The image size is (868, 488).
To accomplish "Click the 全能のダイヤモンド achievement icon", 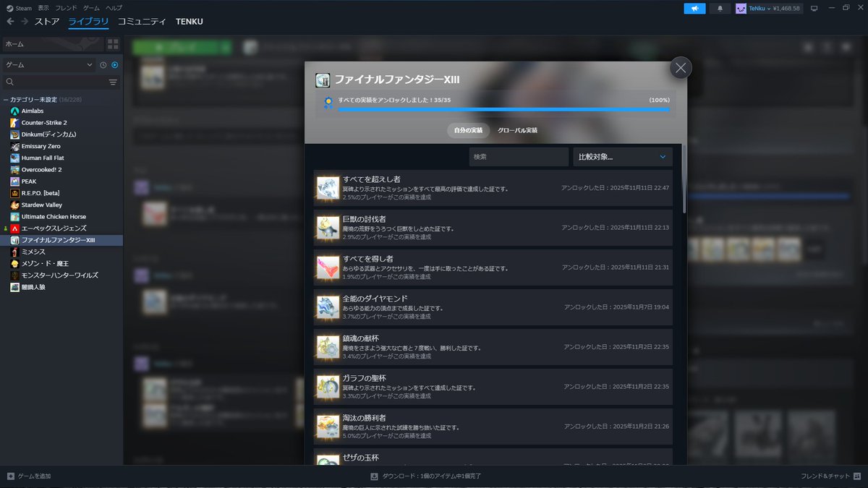I will (x=328, y=307).
